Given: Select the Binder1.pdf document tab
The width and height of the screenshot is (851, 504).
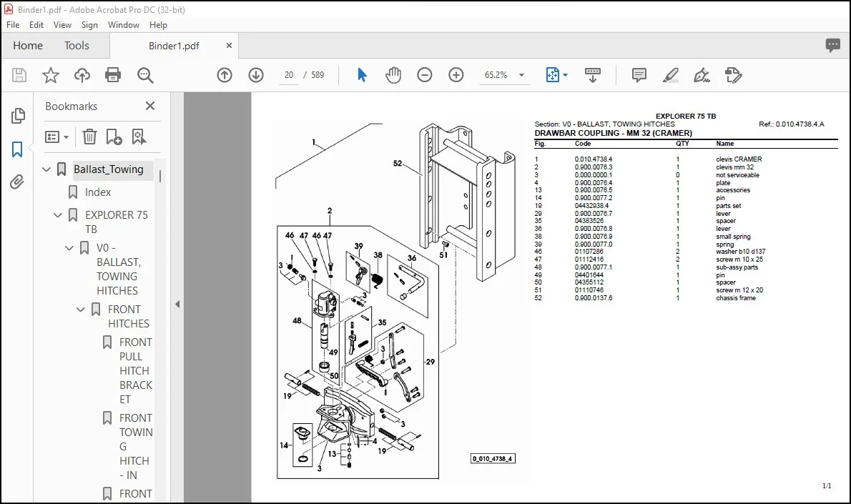Looking at the screenshot, I should 174,46.
